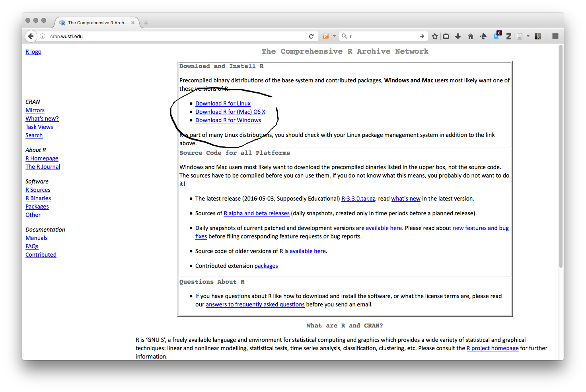Go back with the browser back arrow
586x392 pixels.
point(31,36)
